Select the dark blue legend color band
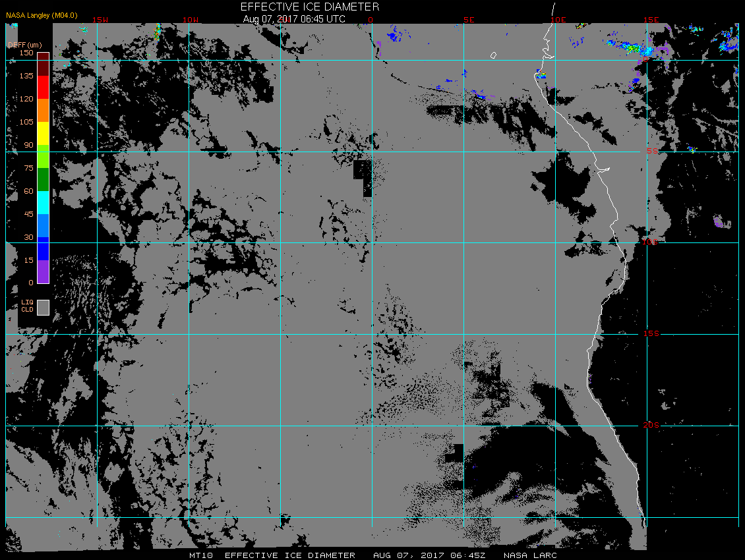This screenshot has width=745, height=560. 44,248
